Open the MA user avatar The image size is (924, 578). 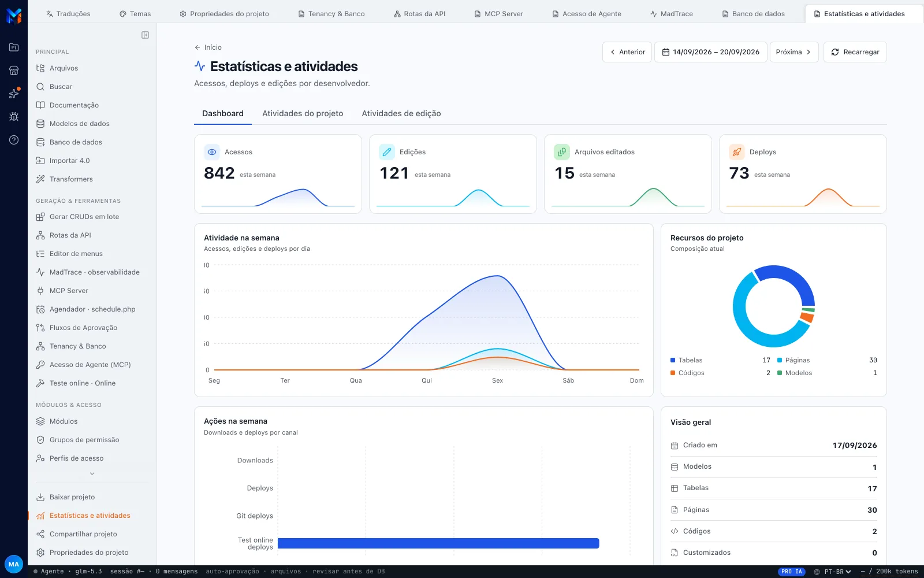14,564
